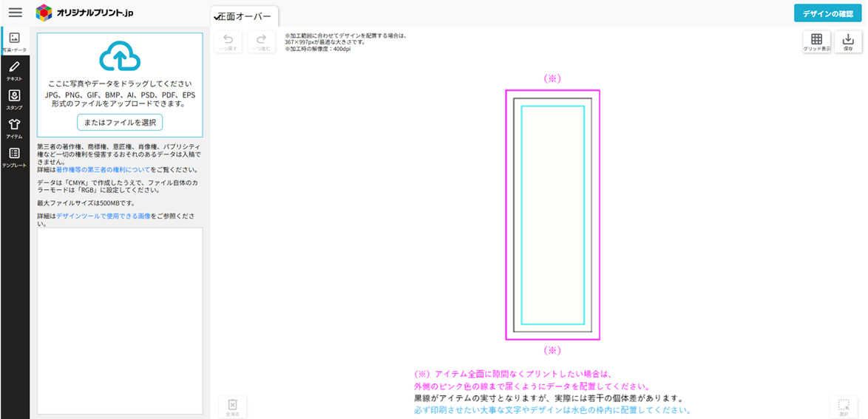
Task: Click the 全消去 clear-all trash icon
Action: click(232, 407)
